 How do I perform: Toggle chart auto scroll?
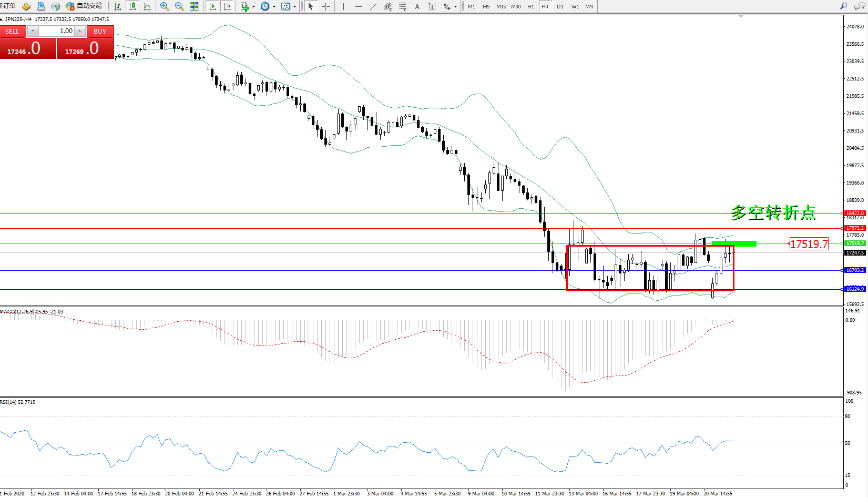coord(212,6)
